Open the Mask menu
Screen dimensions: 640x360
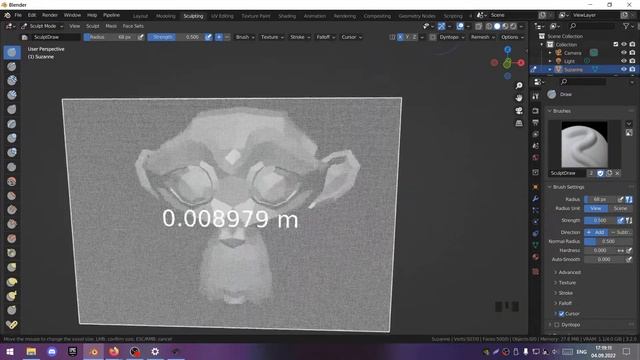(111, 26)
